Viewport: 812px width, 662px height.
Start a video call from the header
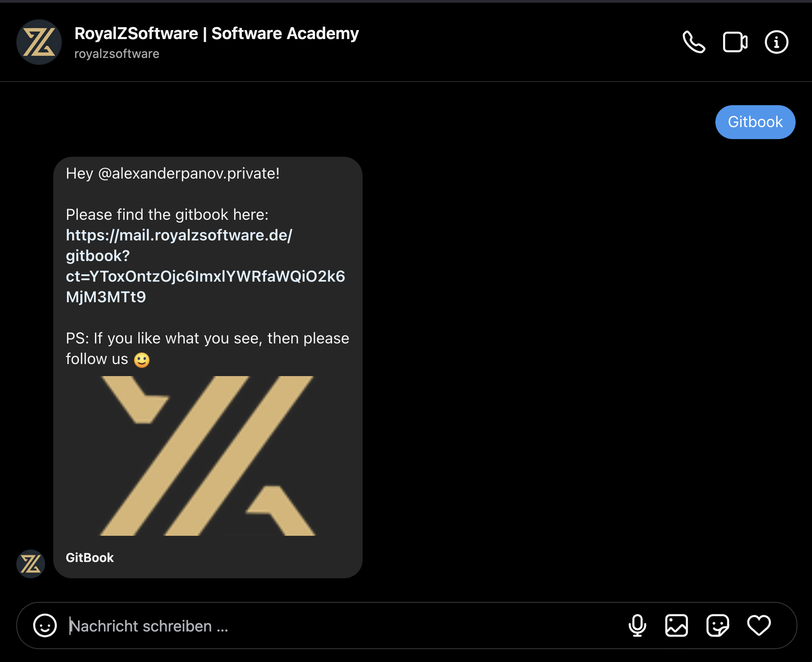point(735,42)
